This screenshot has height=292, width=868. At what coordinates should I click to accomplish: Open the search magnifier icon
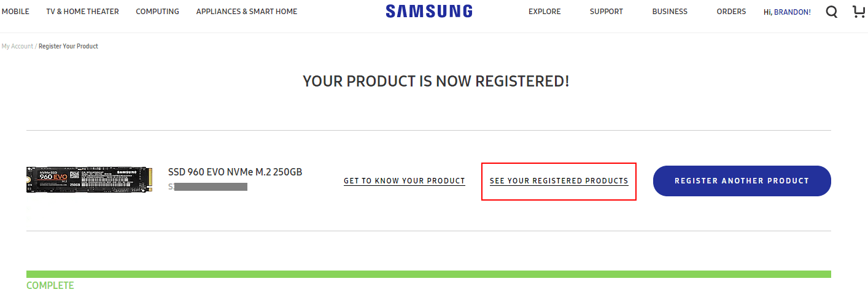(x=832, y=12)
